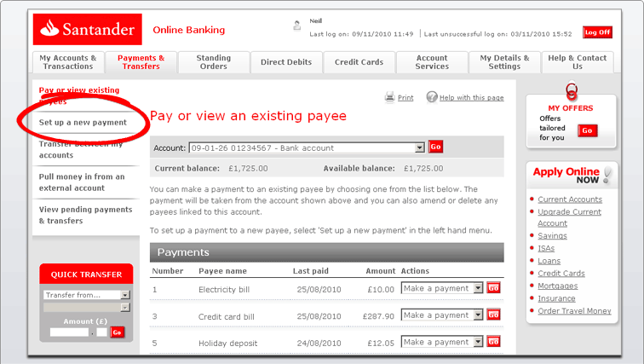Click the Last paid column header
The image size is (644, 364).
tap(310, 271)
